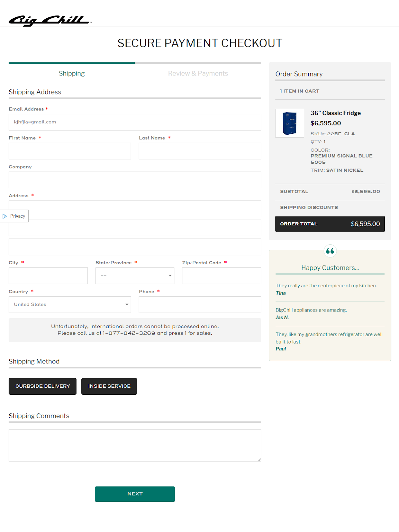Viewport: 399px width, 532px height.
Task: Focus the Zip/Postal Code field
Action: (222, 276)
